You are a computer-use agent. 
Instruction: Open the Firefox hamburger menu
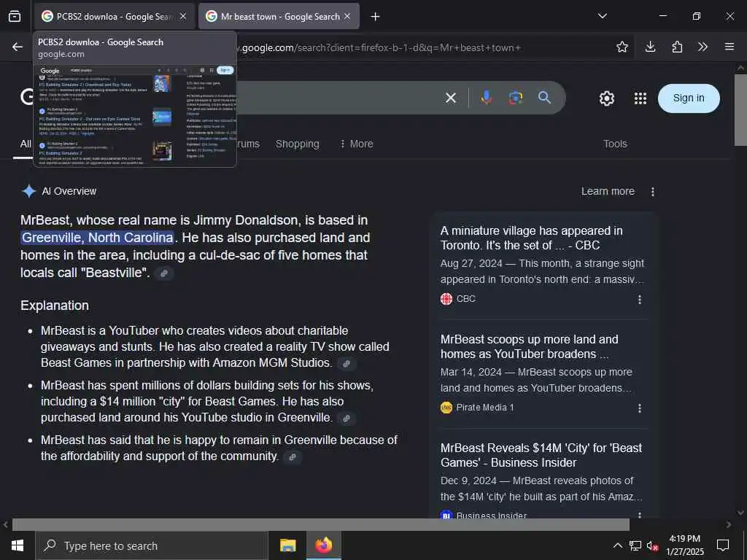(x=729, y=47)
